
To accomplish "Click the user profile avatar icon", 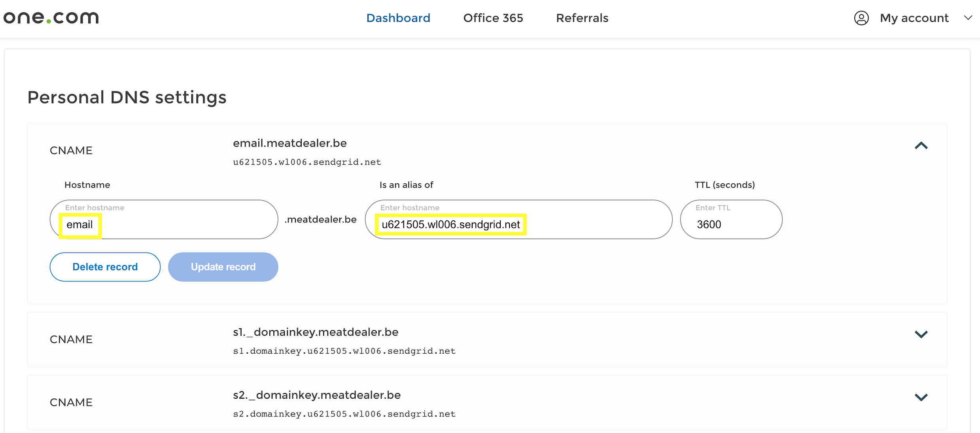I will click(x=861, y=18).
